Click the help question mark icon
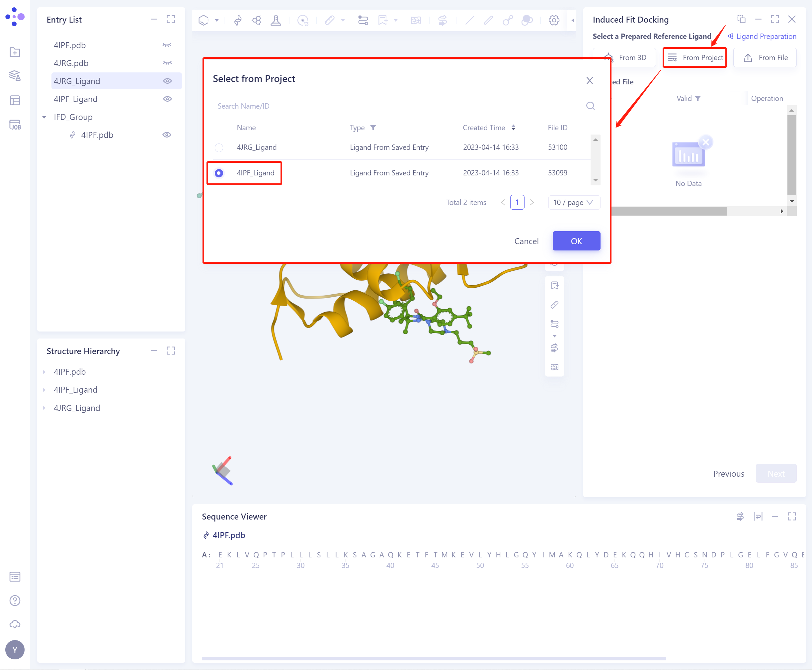The width and height of the screenshot is (812, 670). [x=15, y=600]
